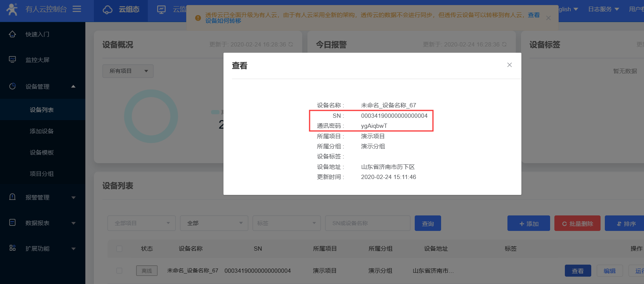
Task: Click the SN或设备名称 search field
Action: [367, 223]
